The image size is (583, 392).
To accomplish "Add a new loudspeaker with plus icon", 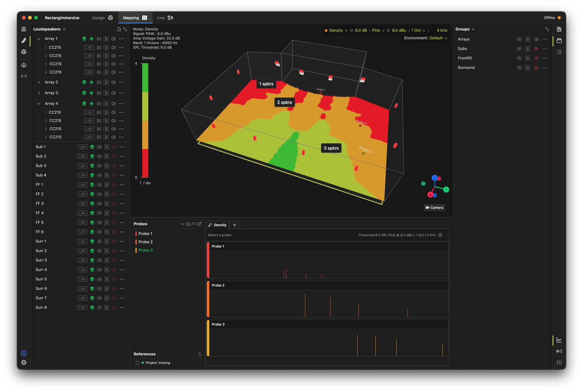I will coord(64,29).
